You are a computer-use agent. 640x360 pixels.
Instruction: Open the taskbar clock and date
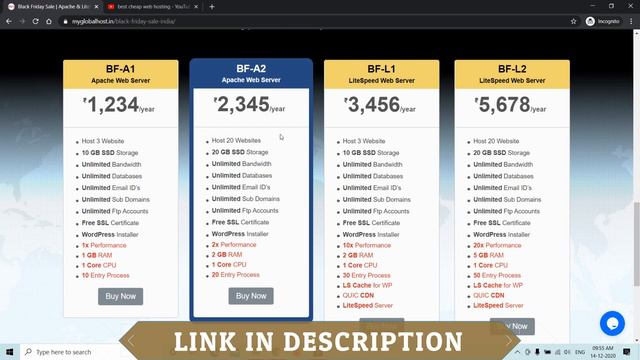coord(603,352)
